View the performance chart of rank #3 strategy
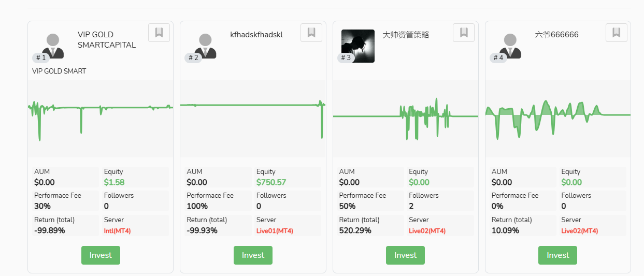 pos(406,119)
